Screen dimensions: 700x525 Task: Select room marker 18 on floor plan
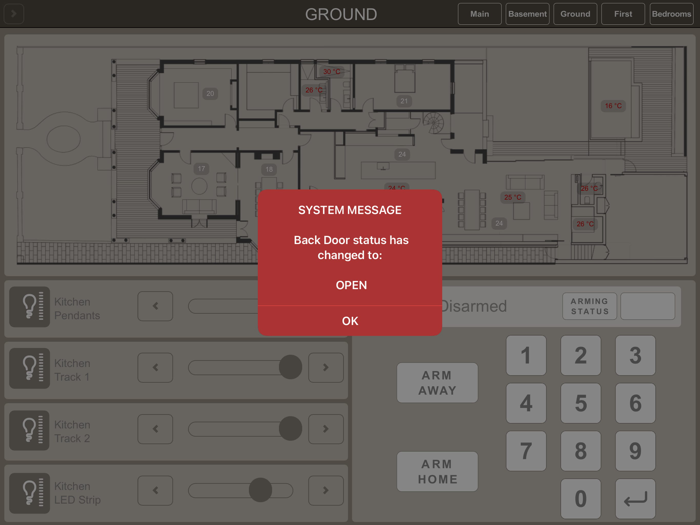269,169
